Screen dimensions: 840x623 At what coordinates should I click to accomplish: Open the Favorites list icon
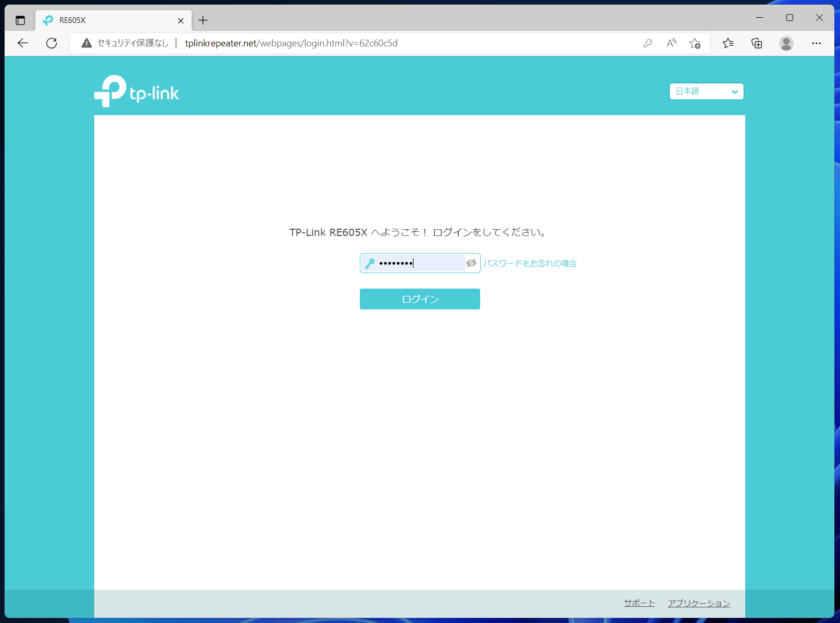pyautogui.click(x=728, y=43)
